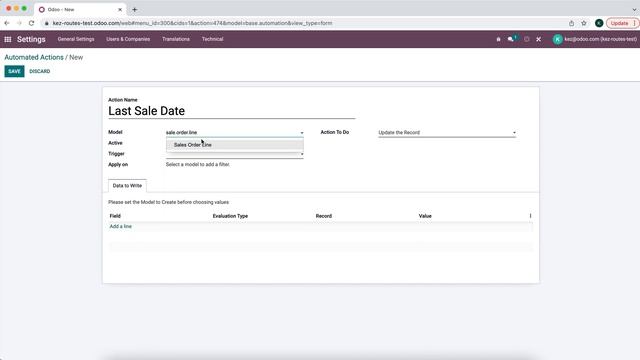
Task: Click the SAVE button
Action: pos(14,71)
